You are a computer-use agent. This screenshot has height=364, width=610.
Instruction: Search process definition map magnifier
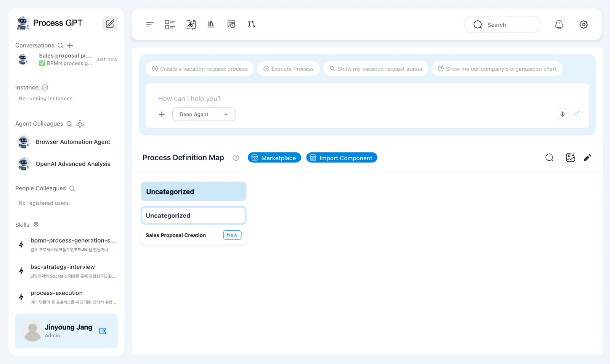click(x=549, y=158)
